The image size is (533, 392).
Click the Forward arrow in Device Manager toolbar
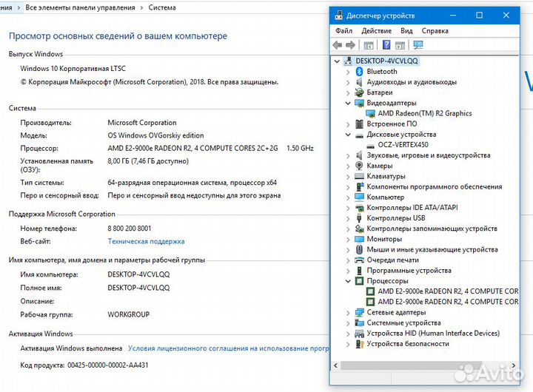[350, 45]
